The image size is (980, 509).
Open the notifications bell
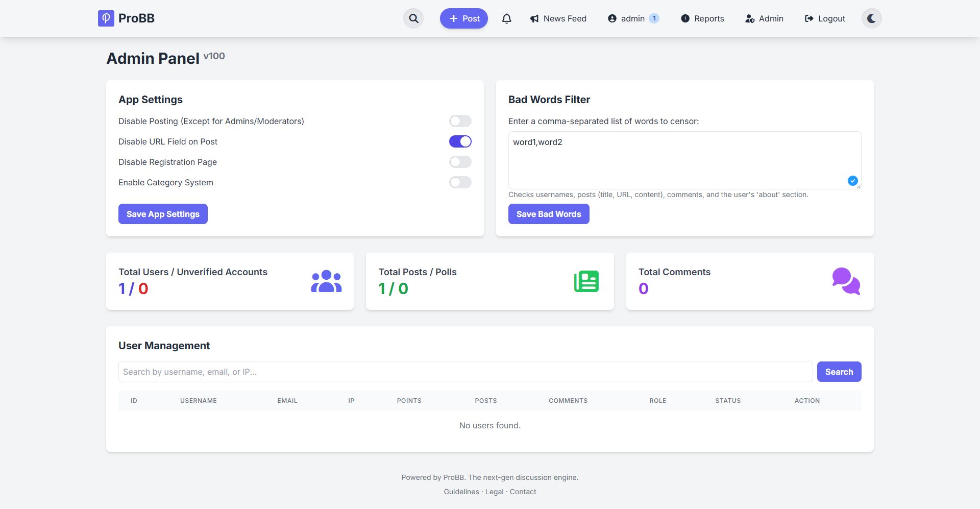(506, 18)
